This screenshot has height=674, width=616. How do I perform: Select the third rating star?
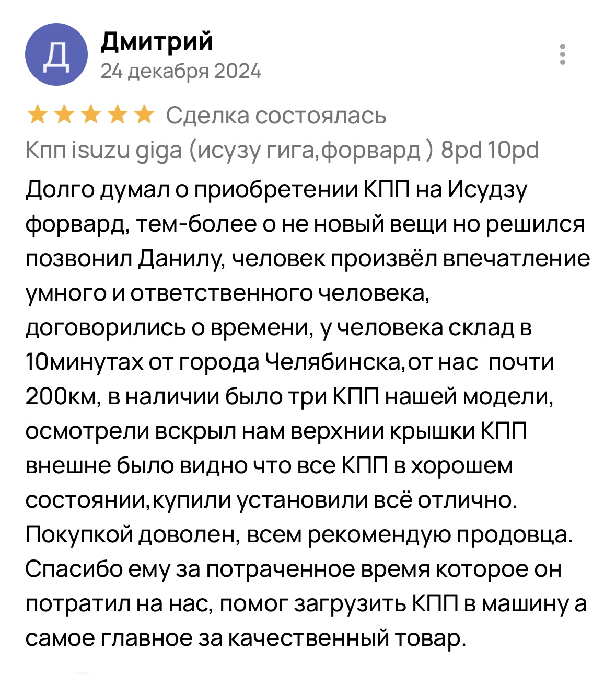(90, 115)
